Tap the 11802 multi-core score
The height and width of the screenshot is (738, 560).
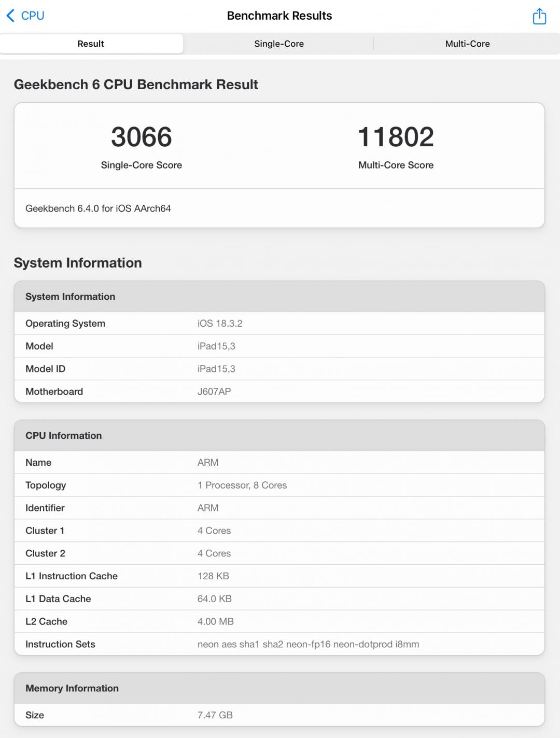[396, 137]
